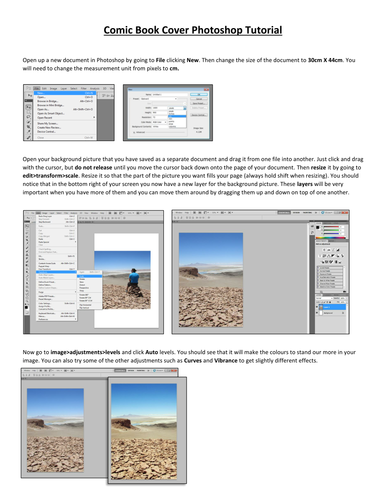Expand Curves Presets in Adjustments panel

coord(318,271)
